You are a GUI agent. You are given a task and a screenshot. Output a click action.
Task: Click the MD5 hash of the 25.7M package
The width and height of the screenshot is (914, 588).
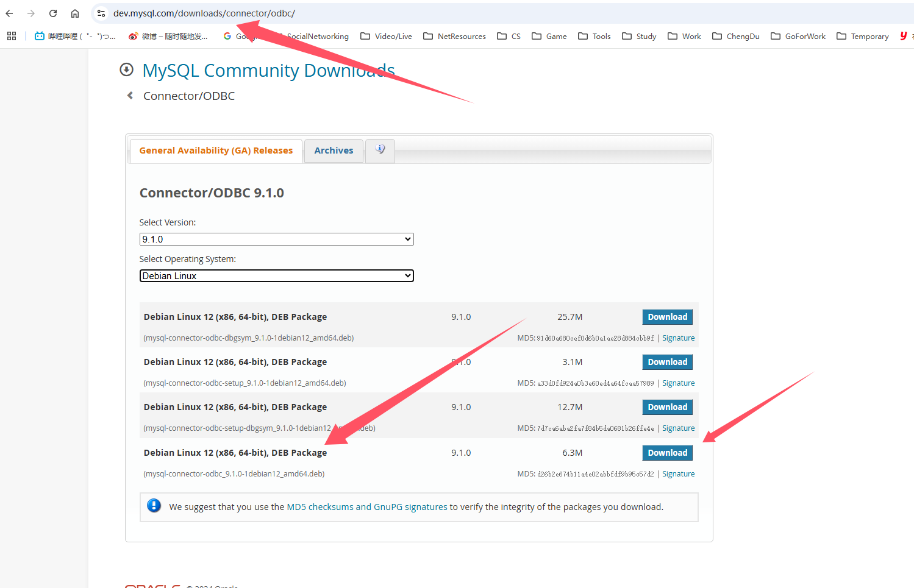coord(595,338)
